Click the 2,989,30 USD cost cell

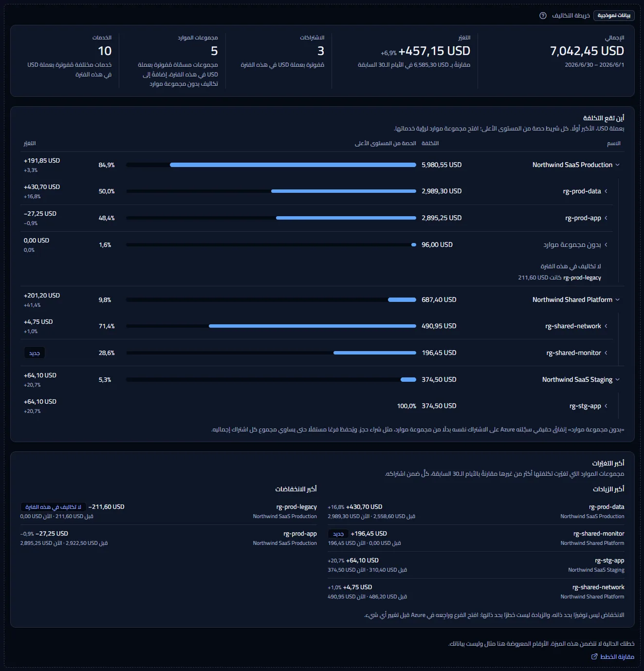(442, 191)
